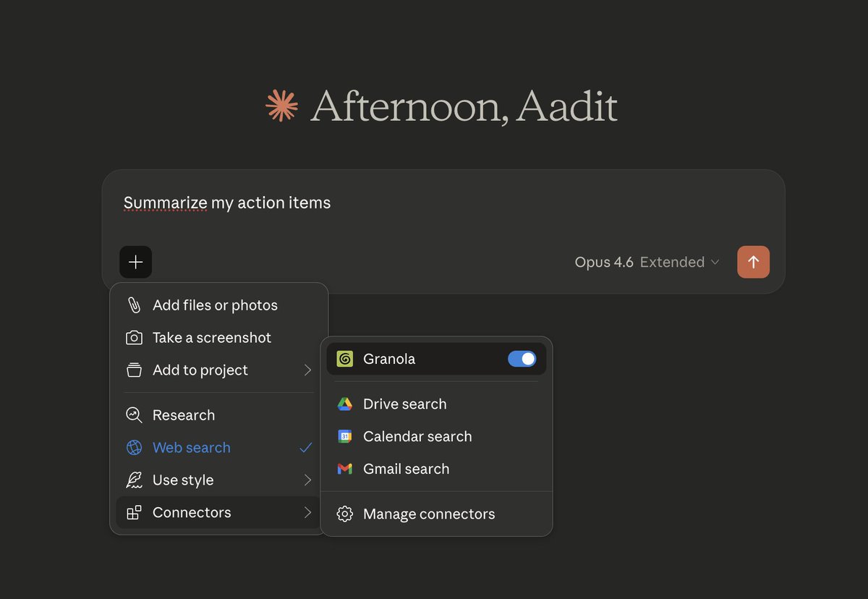Click the Google Drive logo icon
The width and height of the screenshot is (868, 599).
(x=345, y=404)
